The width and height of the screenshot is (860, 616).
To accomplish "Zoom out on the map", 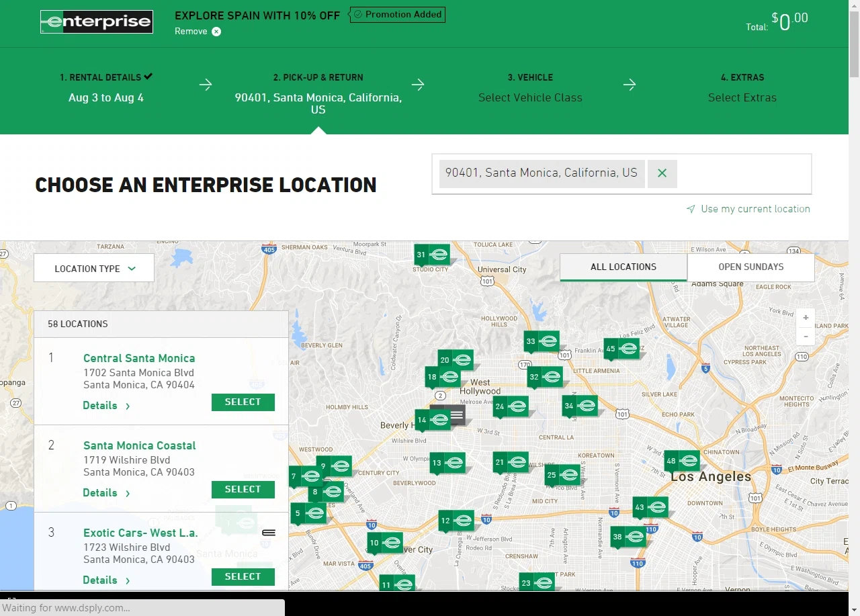I will (806, 337).
